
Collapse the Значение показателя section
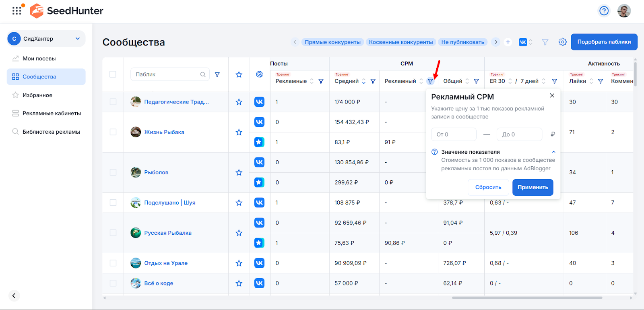pos(553,152)
